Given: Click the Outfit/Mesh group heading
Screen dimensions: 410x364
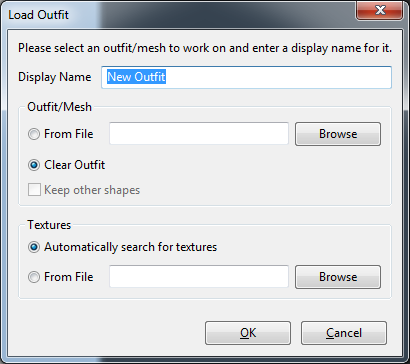Looking at the screenshot, I should coord(60,107).
